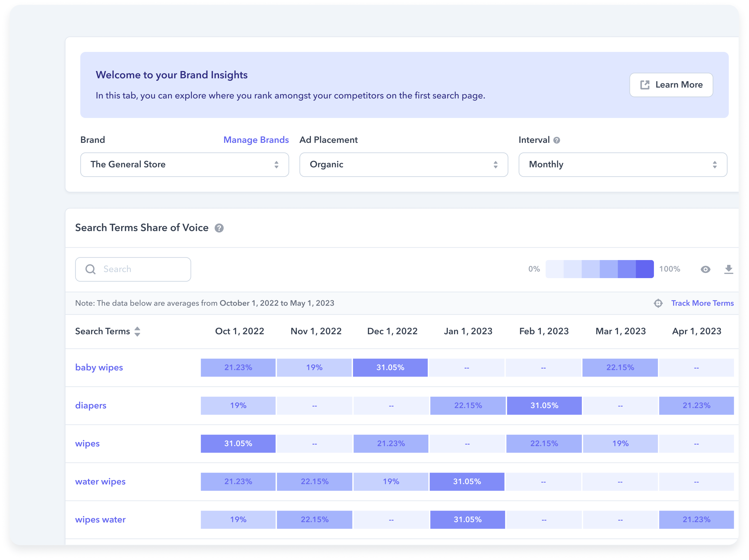Click the external link icon on Learn More
This screenshot has height=560, width=749.
pos(645,84)
